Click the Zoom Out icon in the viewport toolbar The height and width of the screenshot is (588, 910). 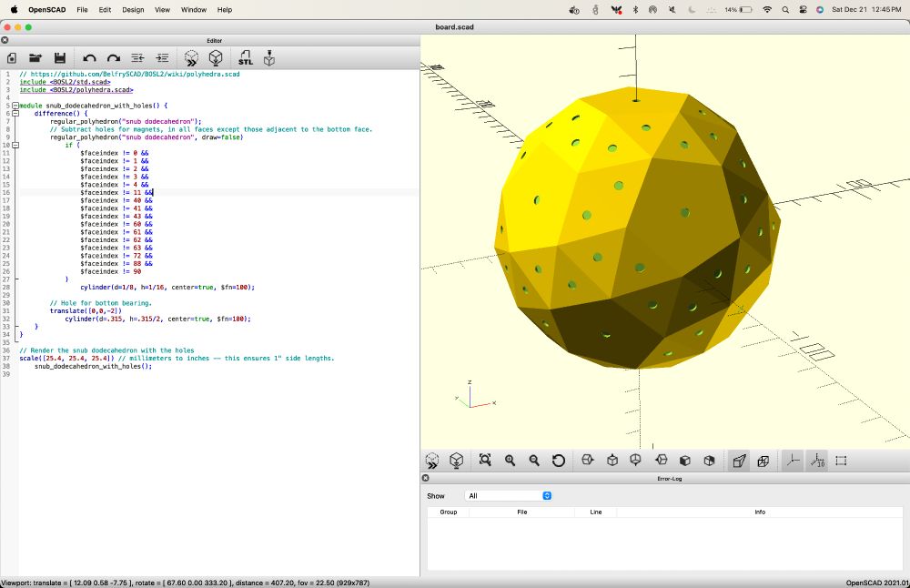(x=534, y=461)
